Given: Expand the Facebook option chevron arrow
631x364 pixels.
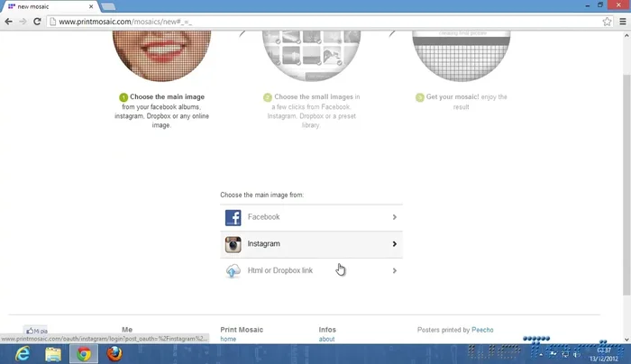Looking at the screenshot, I should pyautogui.click(x=395, y=217).
